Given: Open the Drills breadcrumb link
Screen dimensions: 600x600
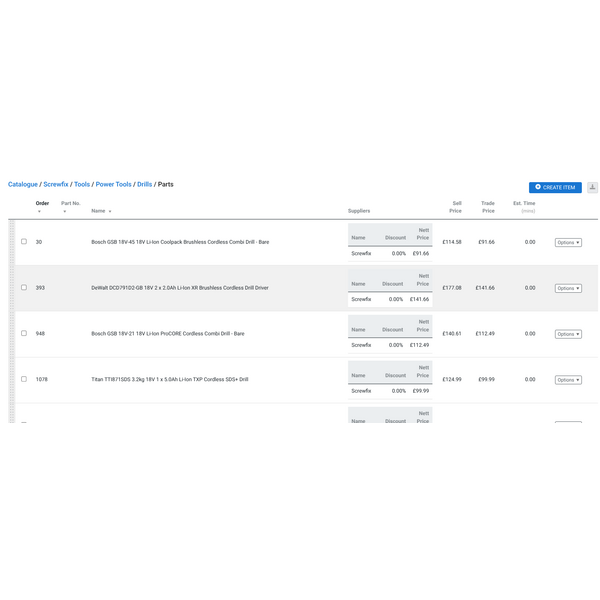Looking at the screenshot, I should [145, 184].
